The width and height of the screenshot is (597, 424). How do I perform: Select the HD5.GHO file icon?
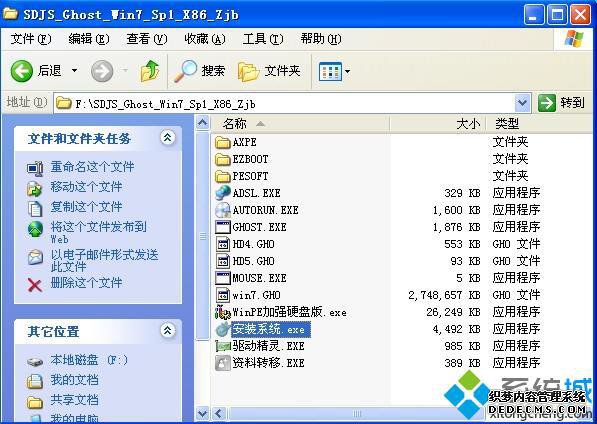(x=223, y=261)
